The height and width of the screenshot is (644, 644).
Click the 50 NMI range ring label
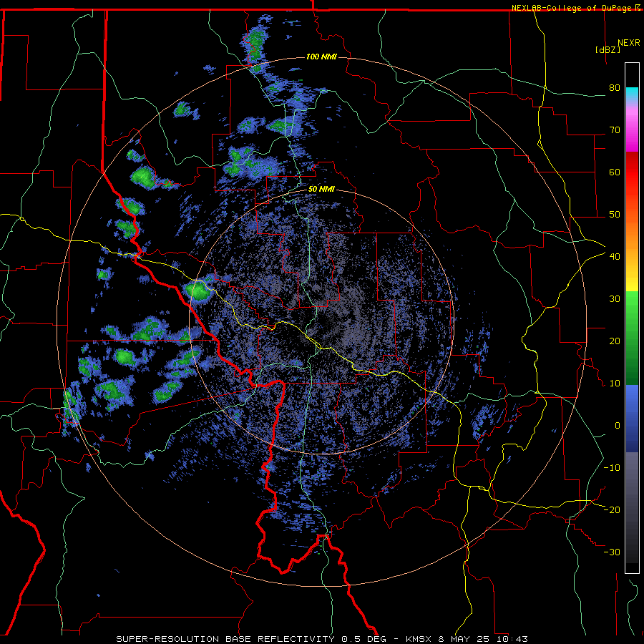point(321,190)
